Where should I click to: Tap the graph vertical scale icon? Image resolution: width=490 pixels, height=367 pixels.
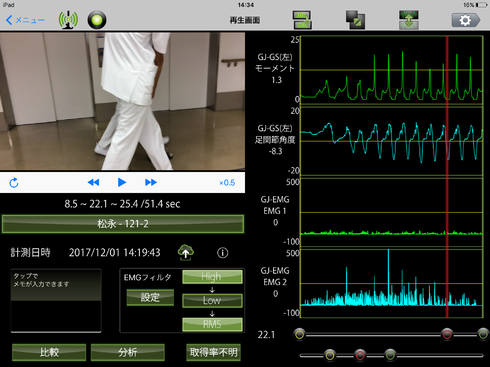coord(409,20)
